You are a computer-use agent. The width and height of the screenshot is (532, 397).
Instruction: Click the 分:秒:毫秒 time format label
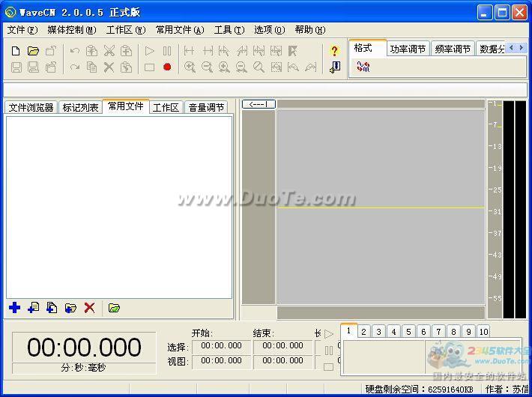coord(84,368)
